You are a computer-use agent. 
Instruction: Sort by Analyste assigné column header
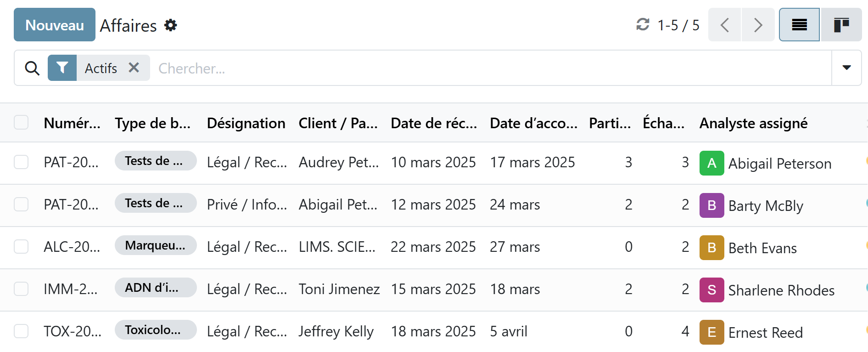pos(753,123)
